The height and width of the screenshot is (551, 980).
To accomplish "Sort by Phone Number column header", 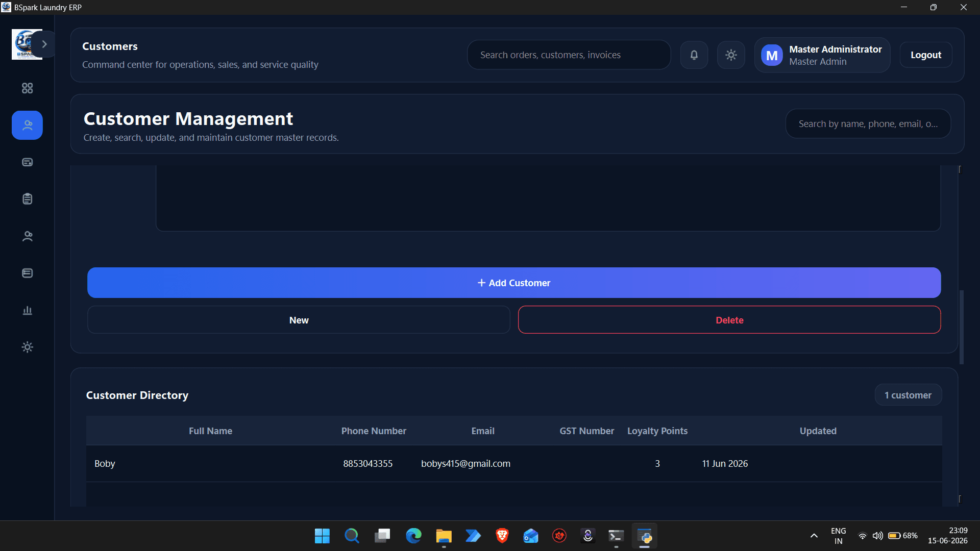I will point(374,431).
